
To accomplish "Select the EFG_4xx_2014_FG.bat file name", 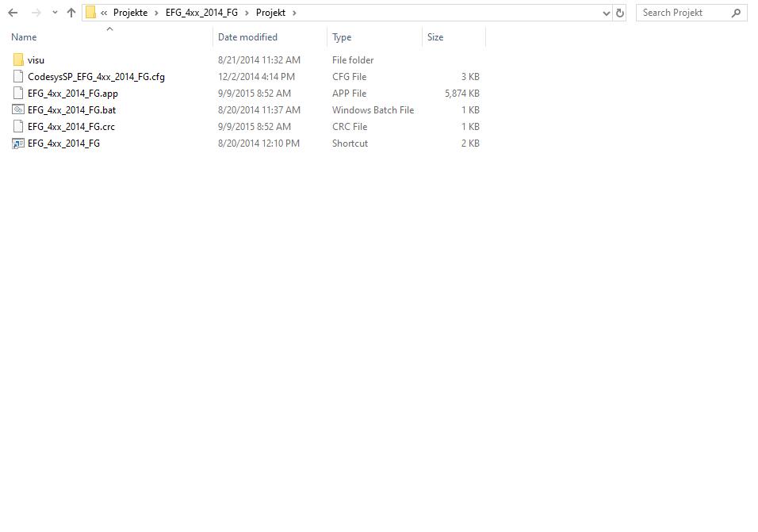I will coord(71,110).
